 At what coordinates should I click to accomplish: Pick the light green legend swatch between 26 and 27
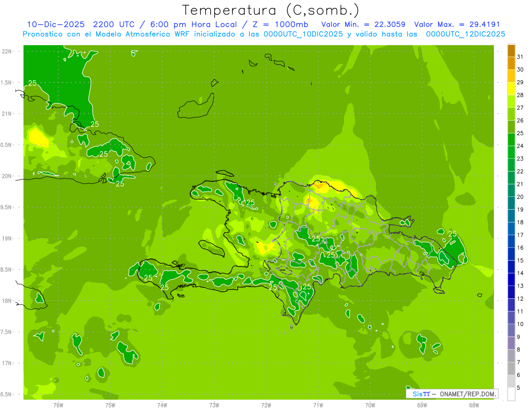click(511, 114)
